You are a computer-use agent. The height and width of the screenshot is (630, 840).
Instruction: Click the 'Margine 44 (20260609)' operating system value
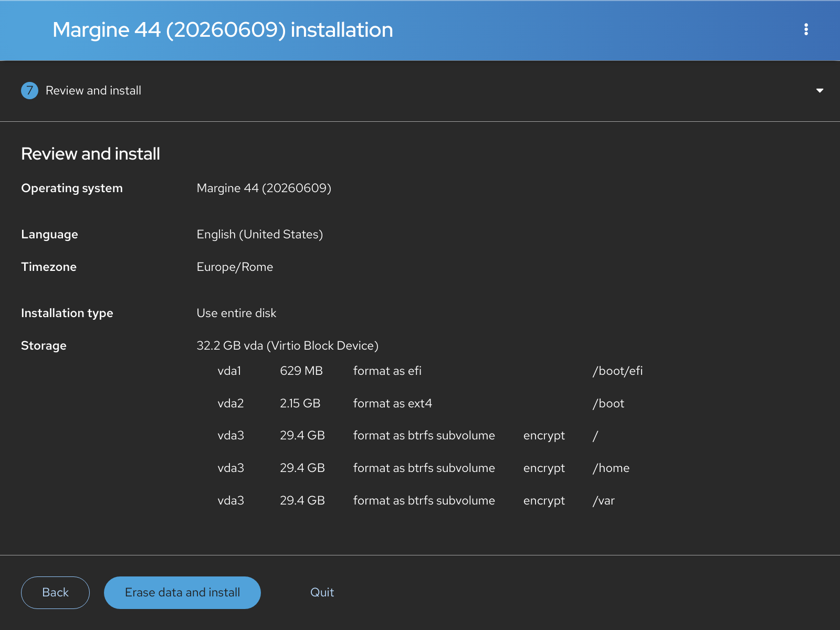(x=264, y=188)
